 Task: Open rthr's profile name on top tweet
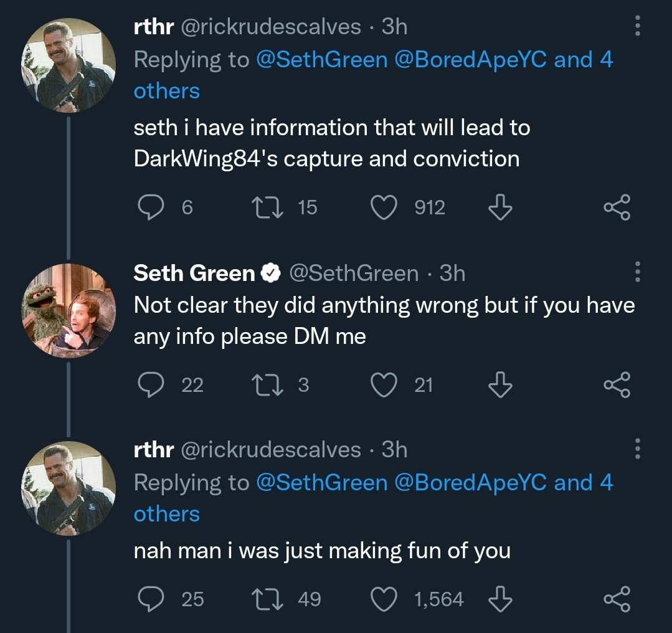(x=154, y=27)
